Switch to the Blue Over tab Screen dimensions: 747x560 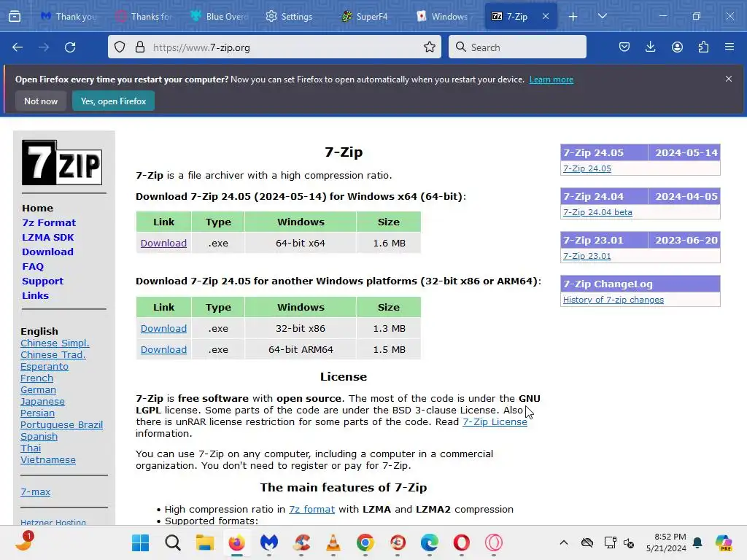coord(219,16)
